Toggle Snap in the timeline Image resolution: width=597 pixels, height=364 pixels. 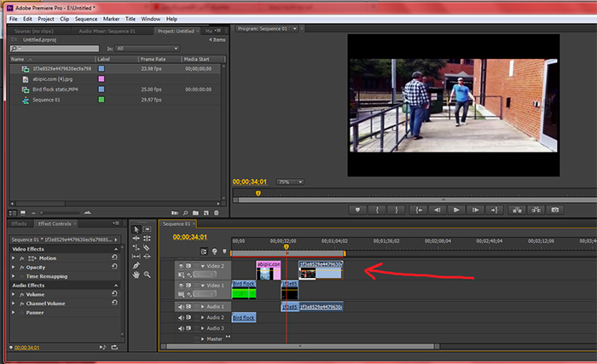pyautogui.click(x=204, y=251)
